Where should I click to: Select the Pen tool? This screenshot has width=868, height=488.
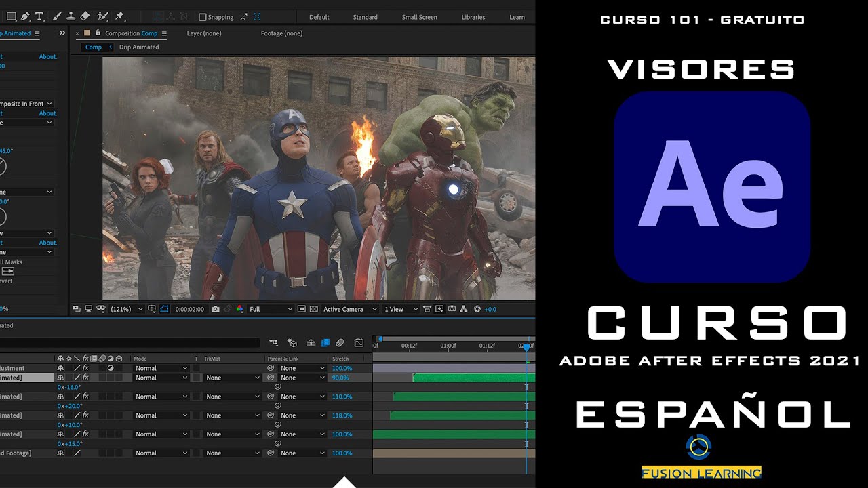25,16
